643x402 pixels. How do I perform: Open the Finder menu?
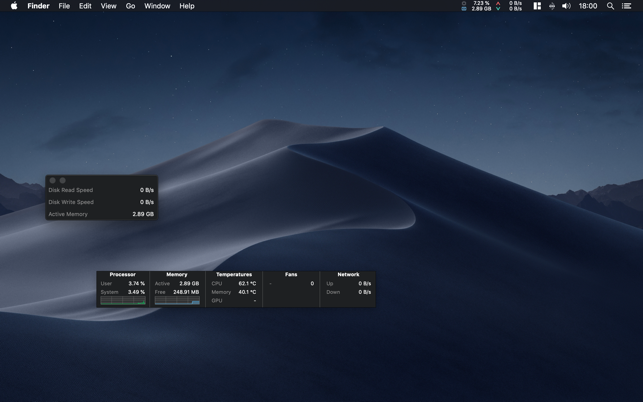coord(38,6)
